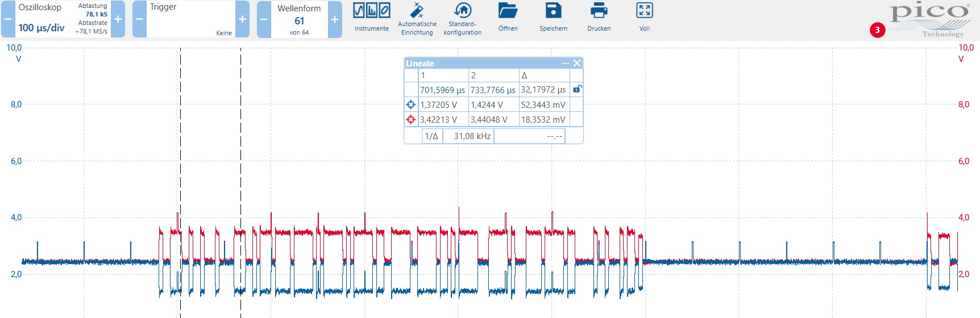The image size is (980, 318).
Task: Click the red 6,0 axis label
Action: click(964, 161)
